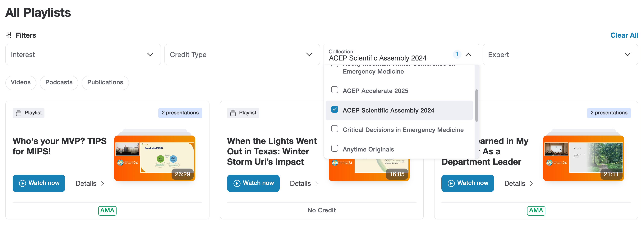Click the play icon inside Watch now for MIPS

[22, 183]
